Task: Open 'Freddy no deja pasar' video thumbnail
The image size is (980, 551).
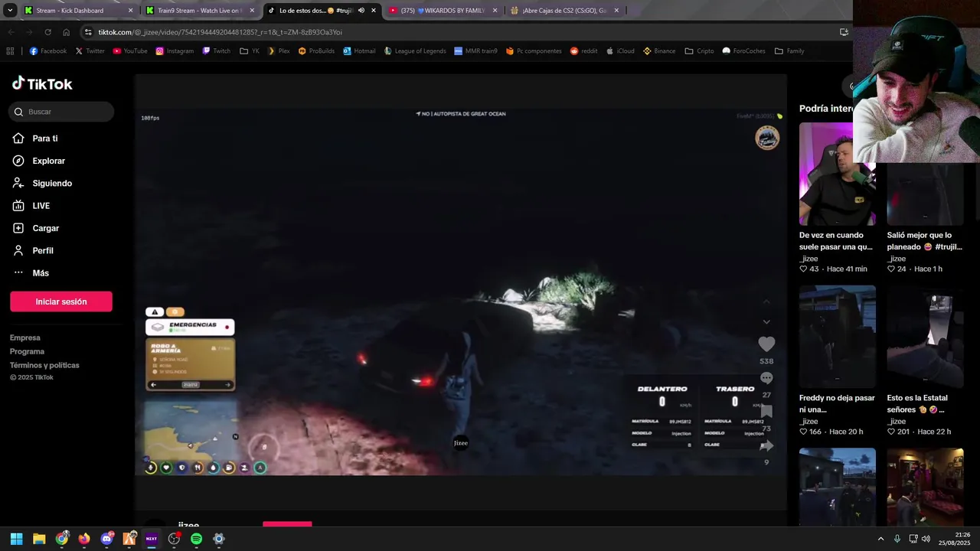Action: (838, 337)
